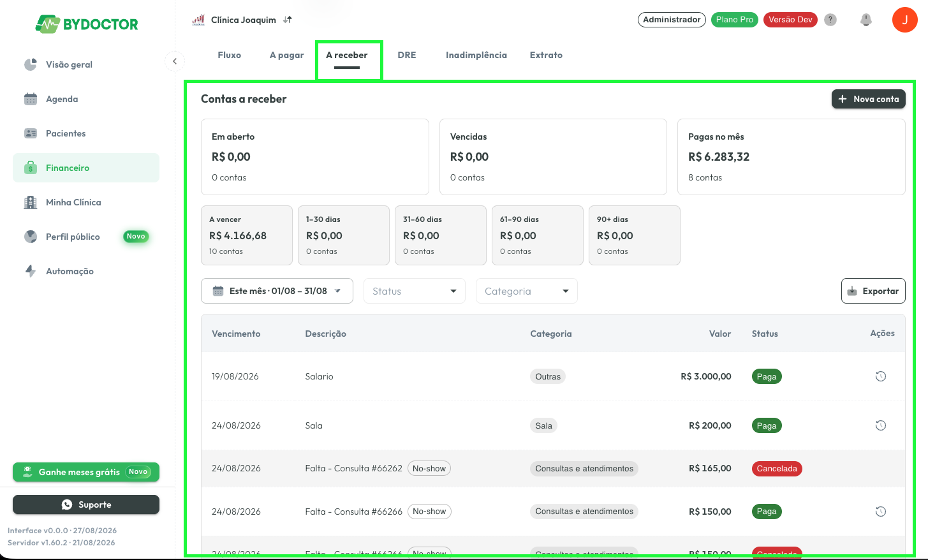Select the Pagas no mês summary card
Screen dimensions: 928x560
pos(792,157)
